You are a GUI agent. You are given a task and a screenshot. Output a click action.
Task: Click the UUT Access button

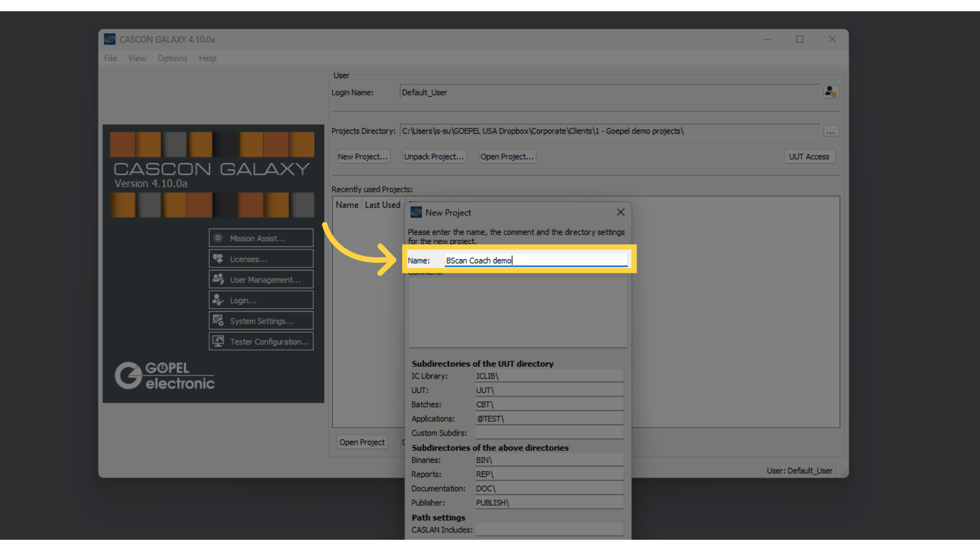pyautogui.click(x=807, y=156)
